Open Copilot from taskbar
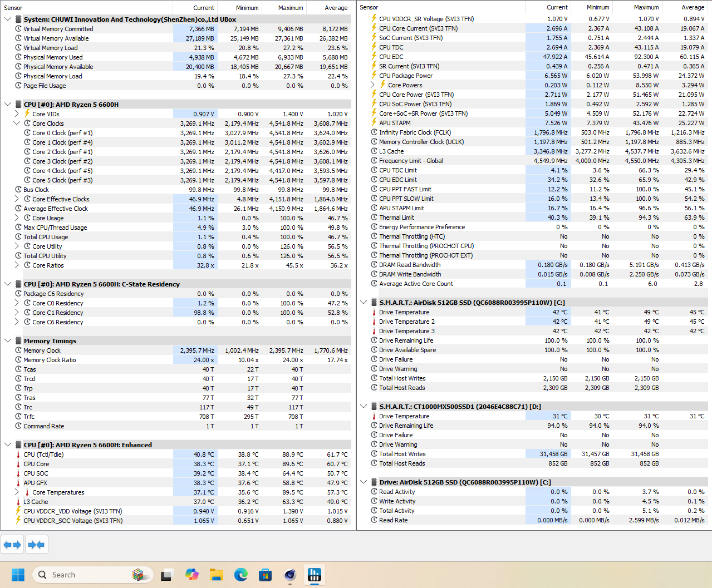Image resolution: width=712 pixels, height=588 pixels. tap(191, 575)
